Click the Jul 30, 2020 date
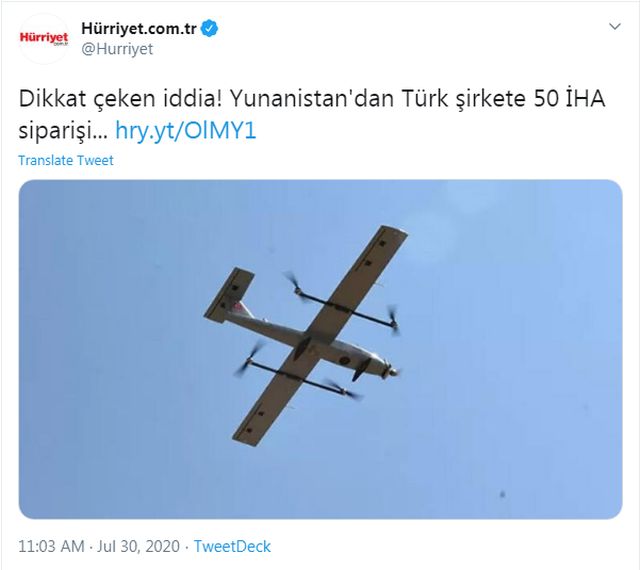640x570 pixels. pyautogui.click(x=138, y=546)
